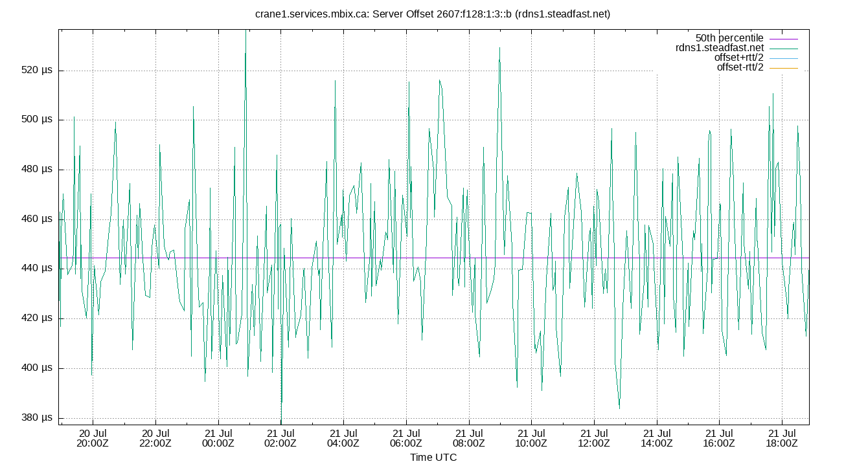Click the '20 Jul 20:00Z' x-axis label

coord(93,438)
